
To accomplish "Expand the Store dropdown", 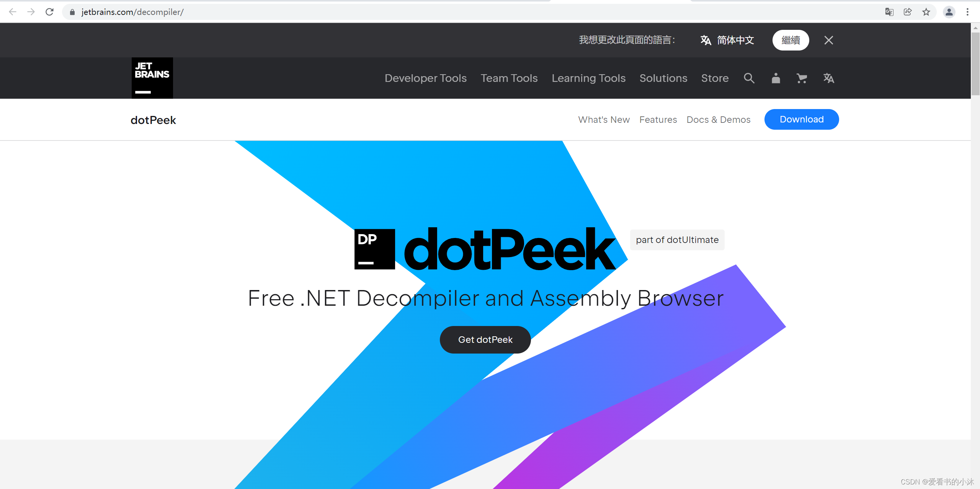I will pyautogui.click(x=715, y=78).
